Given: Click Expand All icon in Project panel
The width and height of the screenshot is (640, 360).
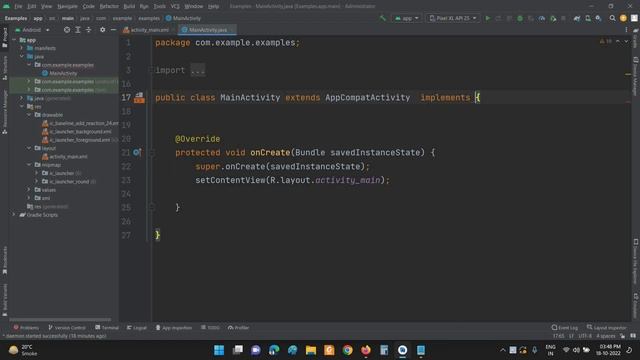Looking at the screenshot, I should pyautogui.click(x=78, y=30).
